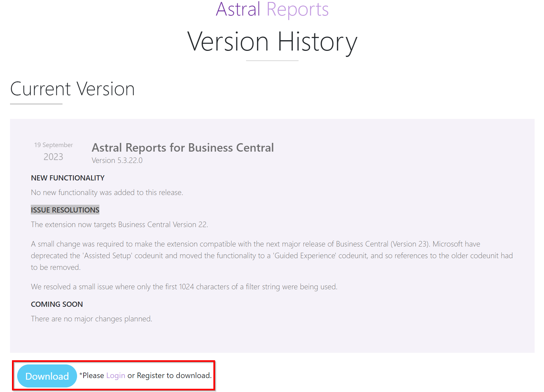Viewport: 544px width, 392px height.
Task: Click 'There are no major changes planned' text
Action: click(91, 319)
